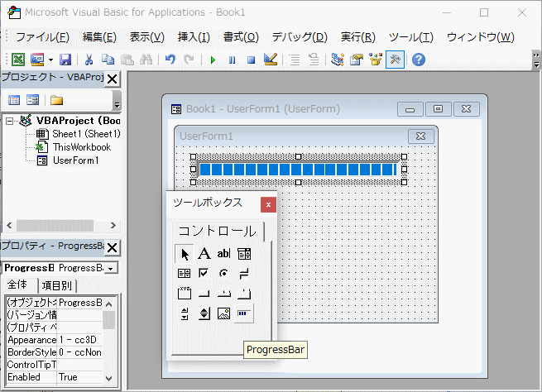
Task: Click View Object icon in project panel
Action: (x=33, y=100)
